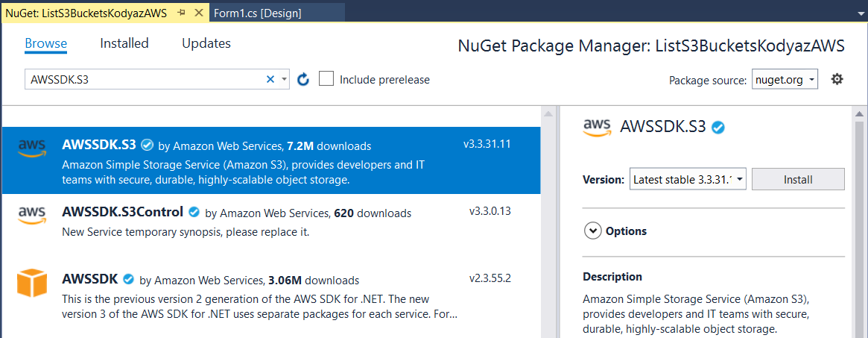Open the Browse tab
This screenshot has width=868, height=338.
point(46,43)
